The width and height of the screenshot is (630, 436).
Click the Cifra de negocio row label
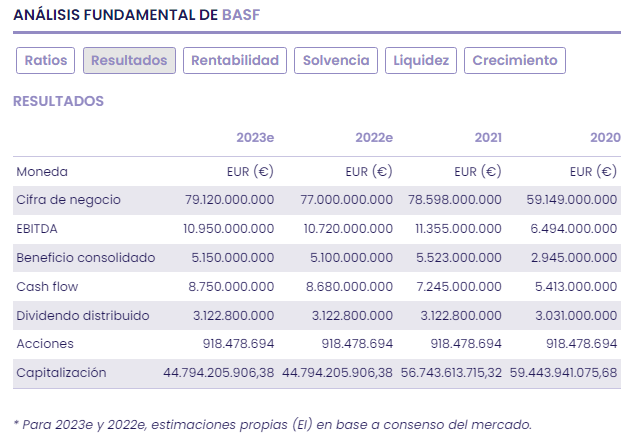(x=69, y=200)
